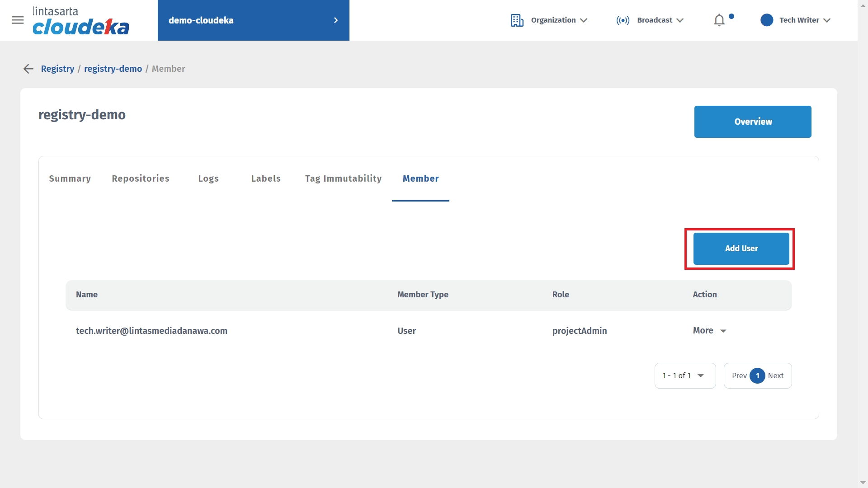
Task: Open Tech Writer account menu chevron
Action: pyautogui.click(x=827, y=20)
